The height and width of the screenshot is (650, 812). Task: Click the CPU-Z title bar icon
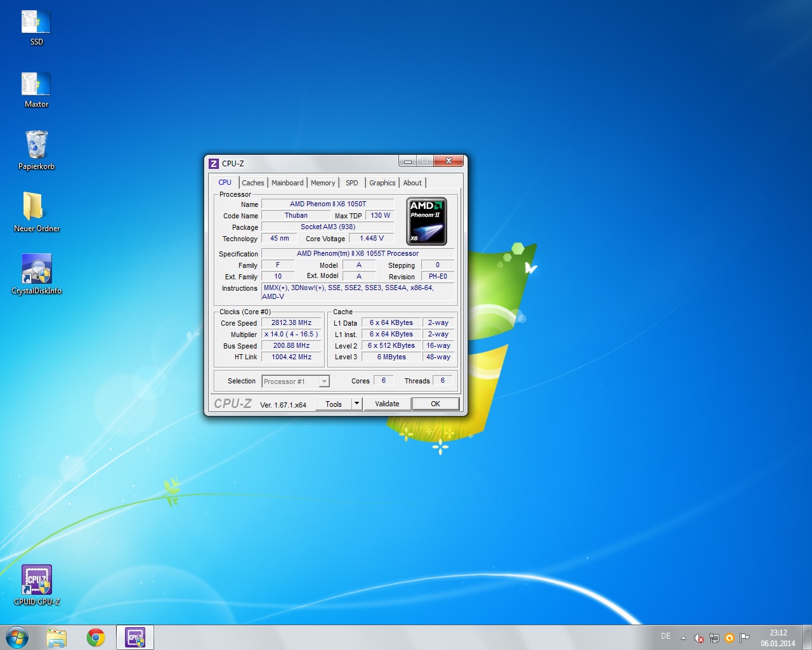pyautogui.click(x=214, y=163)
